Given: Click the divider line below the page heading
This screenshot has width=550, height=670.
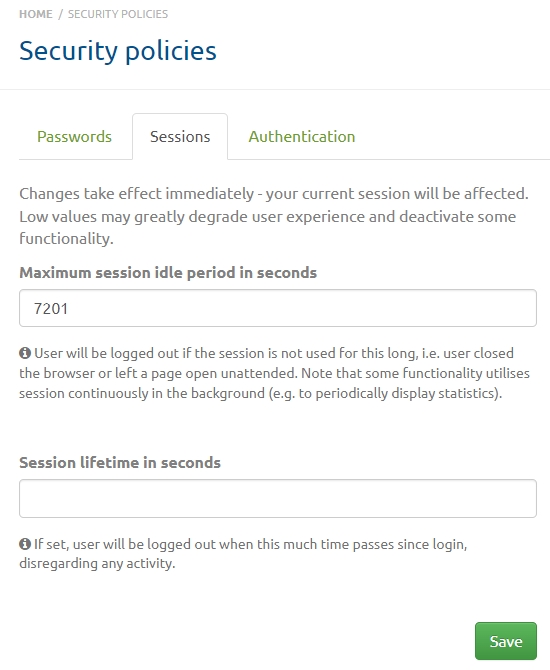Looking at the screenshot, I should pyautogui.click(x=275, y=90).
